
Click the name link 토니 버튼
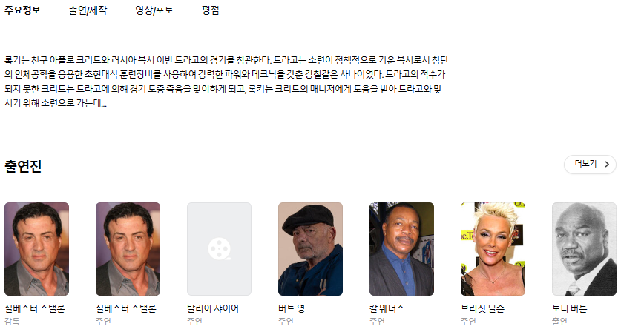tap(569, 308)
